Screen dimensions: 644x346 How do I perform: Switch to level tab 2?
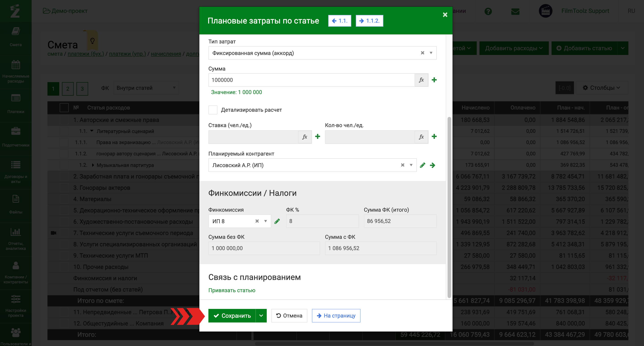68,89
